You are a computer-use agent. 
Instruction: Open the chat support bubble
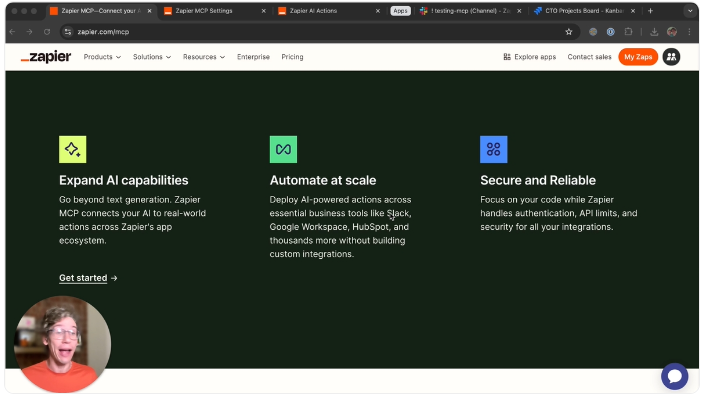(674, 376)
